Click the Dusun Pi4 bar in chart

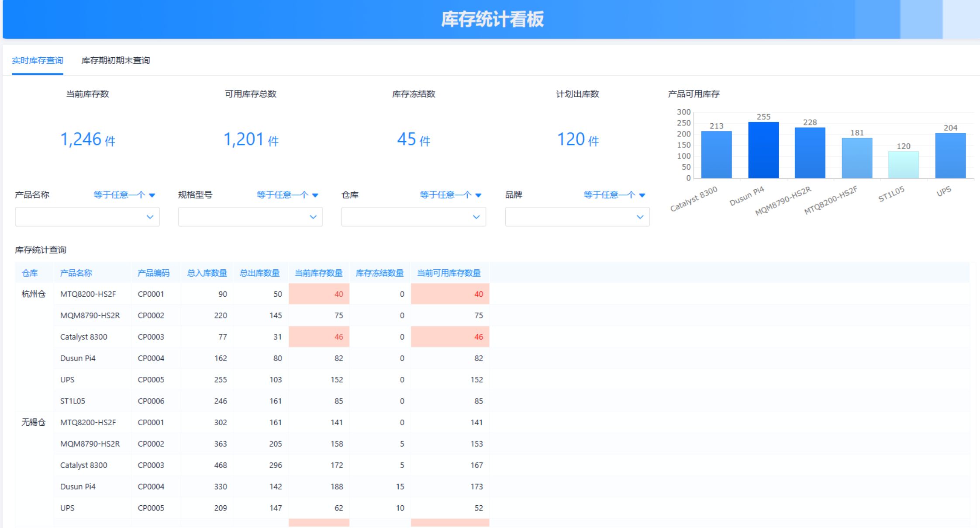pyautogui.click(x=763, y=150)
